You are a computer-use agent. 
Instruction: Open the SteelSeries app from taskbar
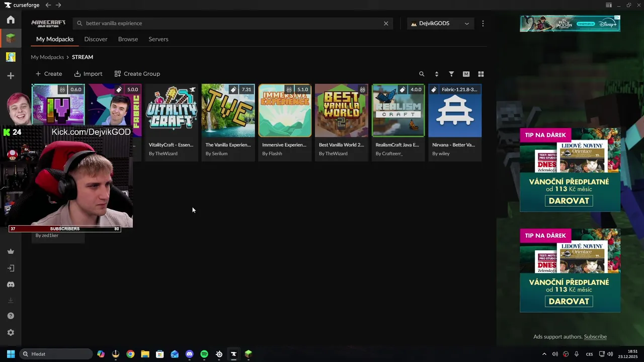(219, 354)
